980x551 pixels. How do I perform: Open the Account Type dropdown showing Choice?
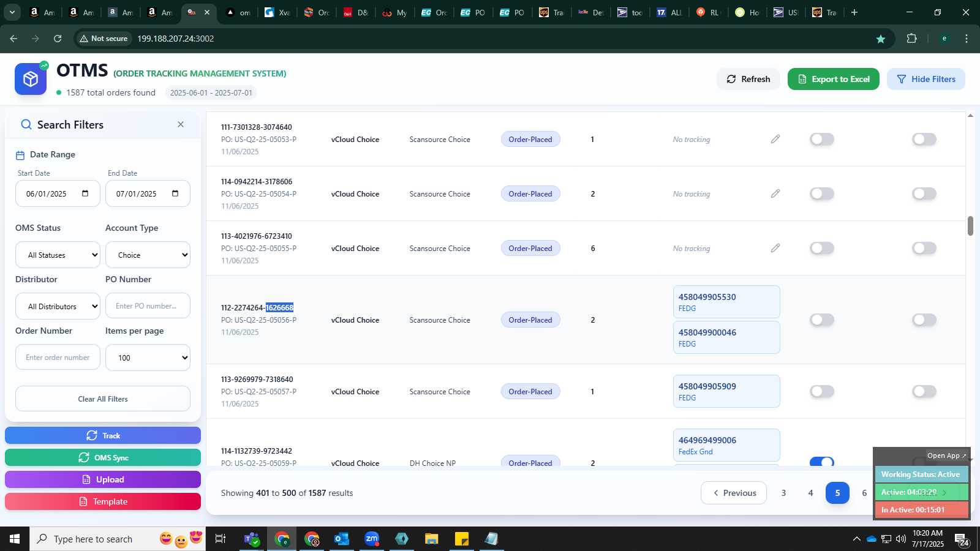pos(148,255)
